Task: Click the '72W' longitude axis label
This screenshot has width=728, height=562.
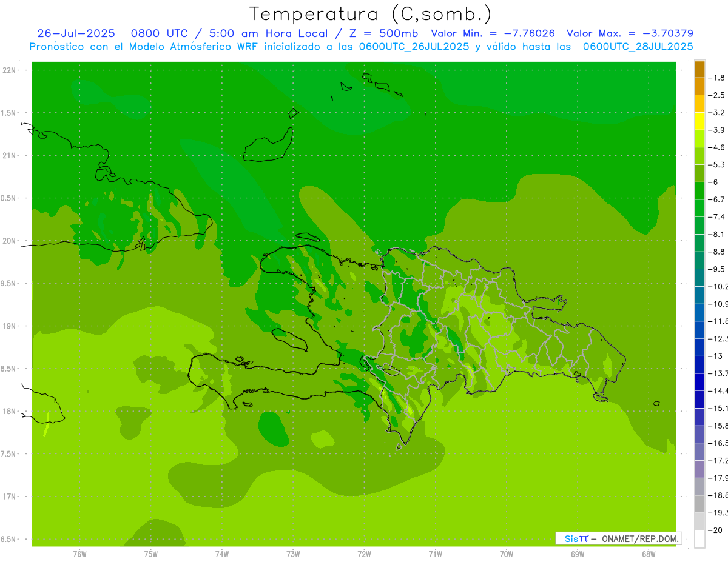Action: (x=364, y=554)
